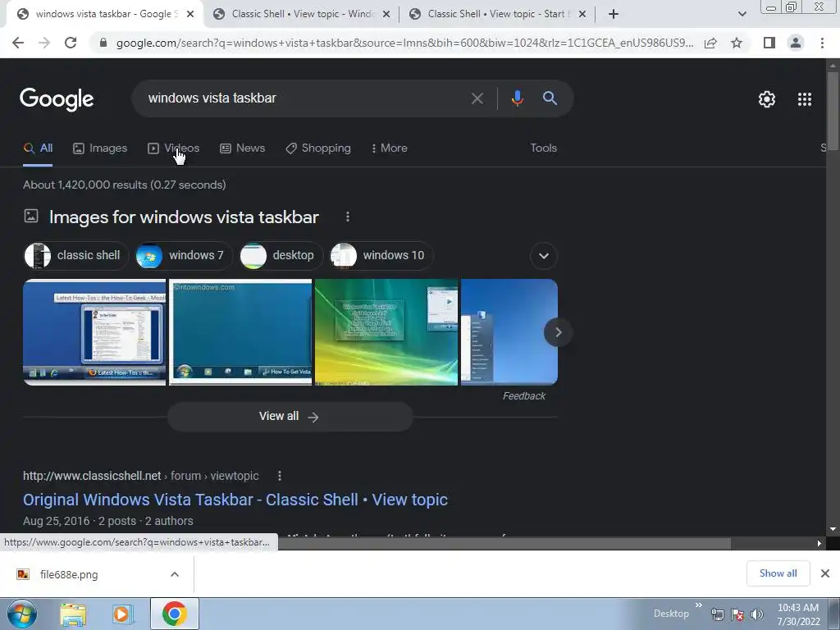Switch to the News results tab
Screen dimensions: 840x630
243,148
